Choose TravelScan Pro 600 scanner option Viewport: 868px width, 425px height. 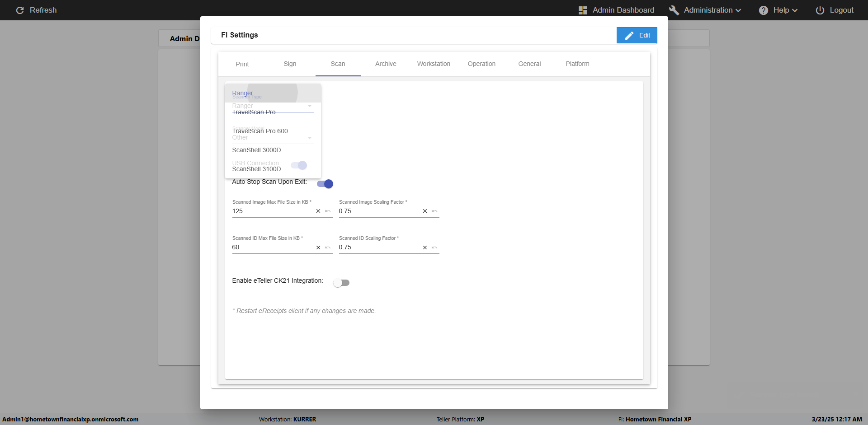click(273, 131)
